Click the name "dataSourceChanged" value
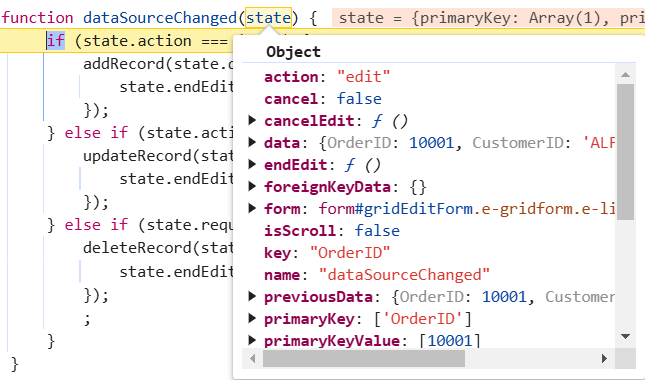The image size is (645, 380). click(x=404, y=275)
